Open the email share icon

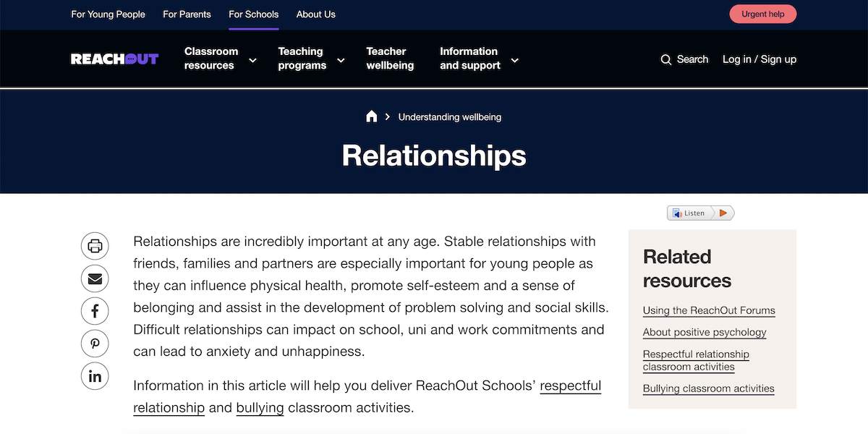point(95,278)
